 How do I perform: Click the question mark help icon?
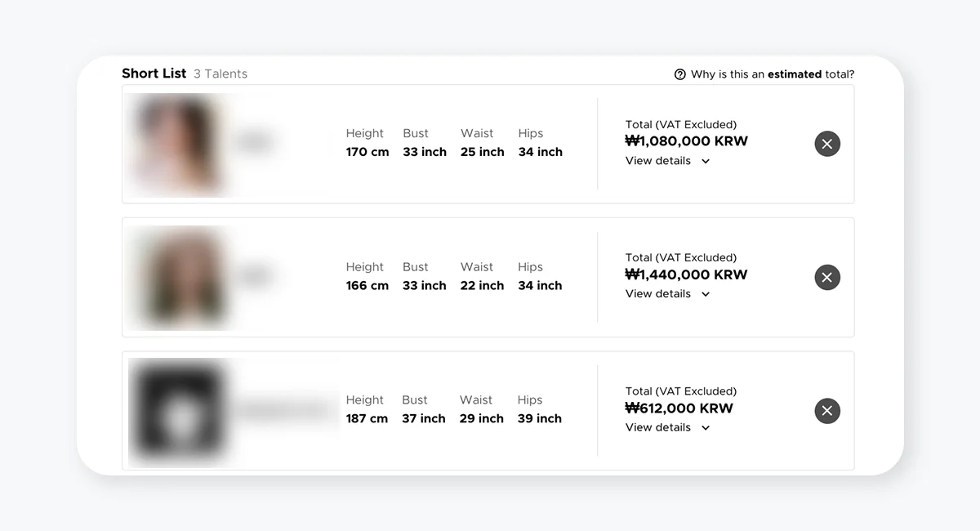[679, 74]
